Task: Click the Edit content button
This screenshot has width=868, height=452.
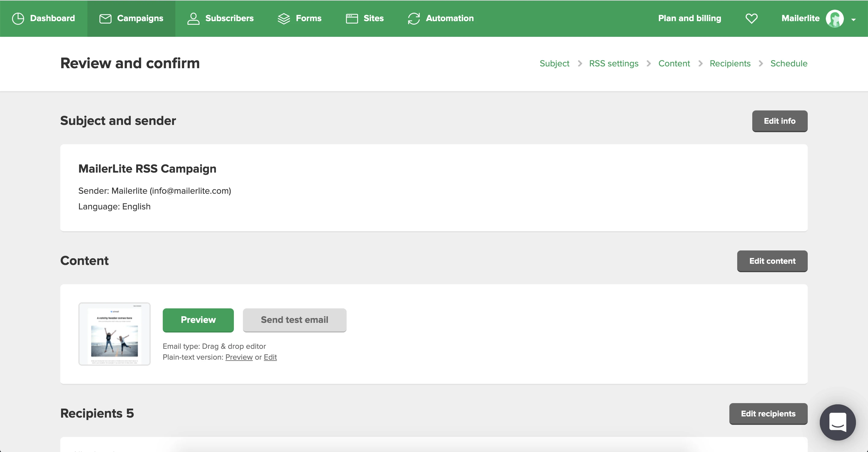Action: (772, 261)
